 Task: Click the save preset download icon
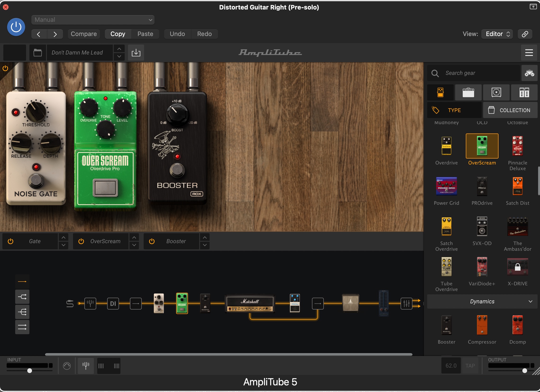136,53
